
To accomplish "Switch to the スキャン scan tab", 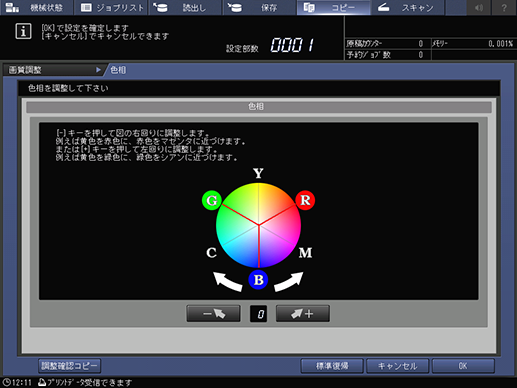I will pyautogui.click(x=408, y=7).
